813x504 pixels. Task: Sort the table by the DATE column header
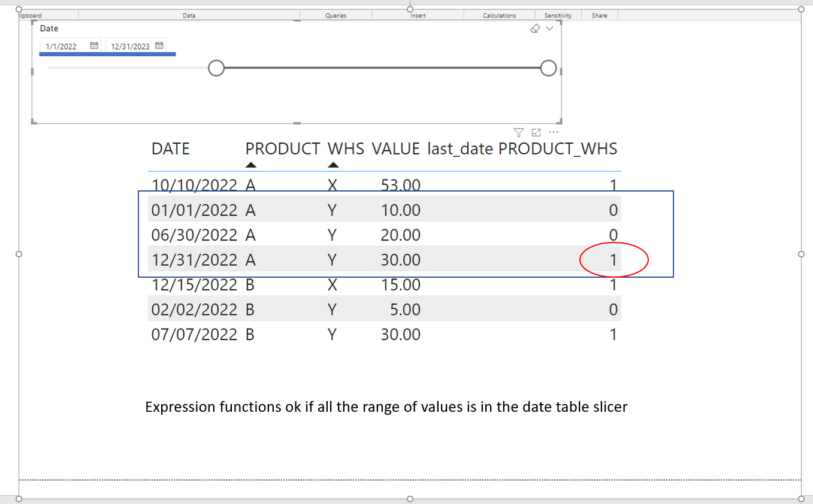point(171,149)
